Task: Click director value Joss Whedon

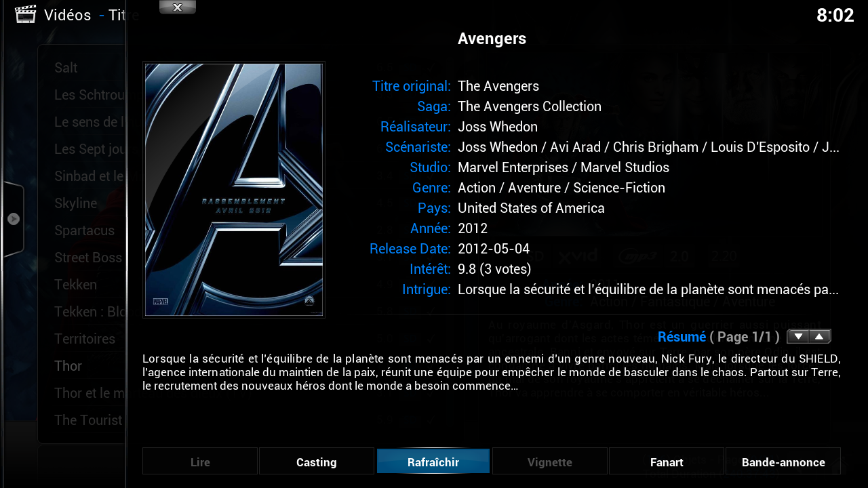Action: click(x=498, y=127)
